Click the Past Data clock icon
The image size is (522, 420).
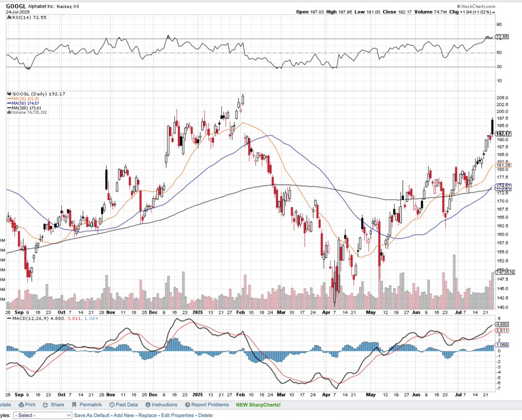[x=112, y=405]
